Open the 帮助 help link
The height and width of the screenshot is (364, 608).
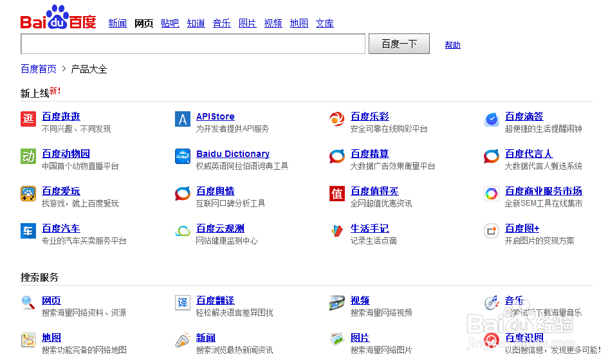(452, 45)
